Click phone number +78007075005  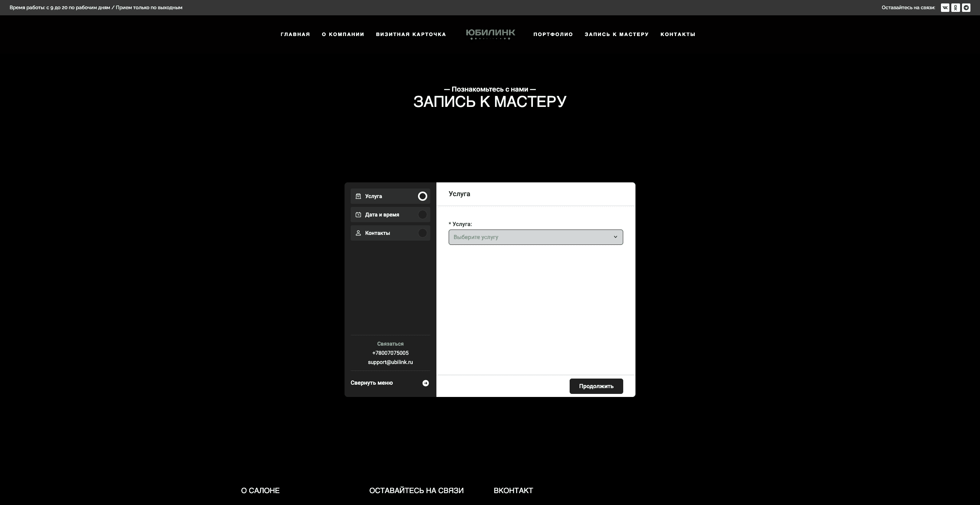click(390, 353)
